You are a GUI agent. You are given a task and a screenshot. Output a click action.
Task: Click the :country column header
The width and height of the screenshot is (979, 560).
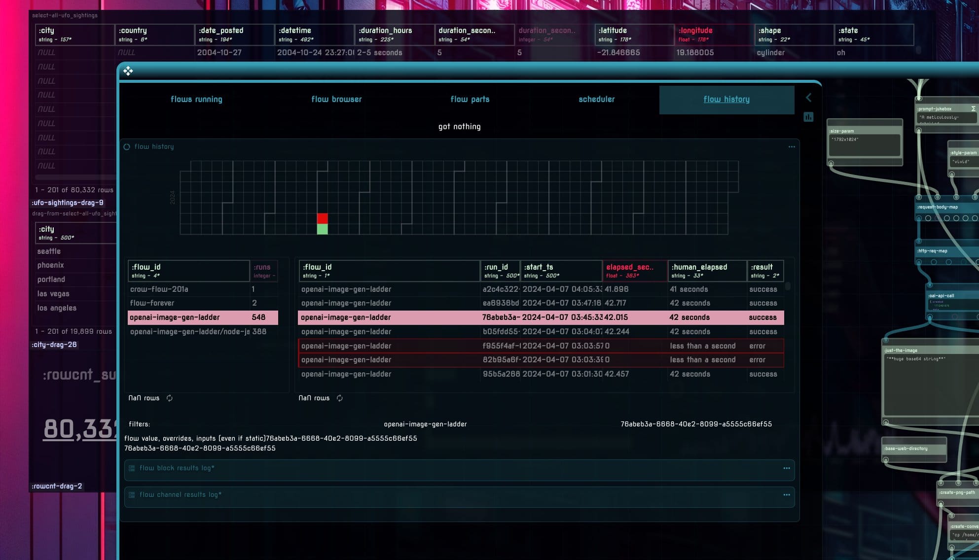coord(154,35)
